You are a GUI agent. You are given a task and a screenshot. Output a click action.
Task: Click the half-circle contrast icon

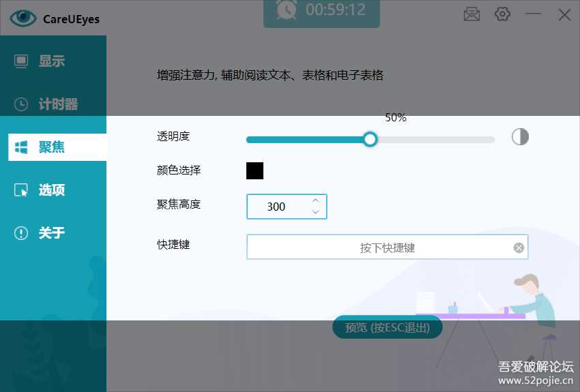pyautogui.click(x=520, y=137)
